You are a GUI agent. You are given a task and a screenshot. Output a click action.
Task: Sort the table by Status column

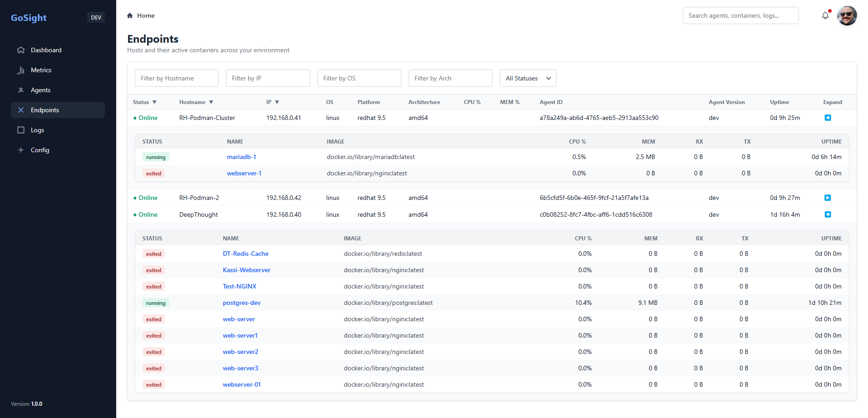pyautogui.click(x=144, y=102)
